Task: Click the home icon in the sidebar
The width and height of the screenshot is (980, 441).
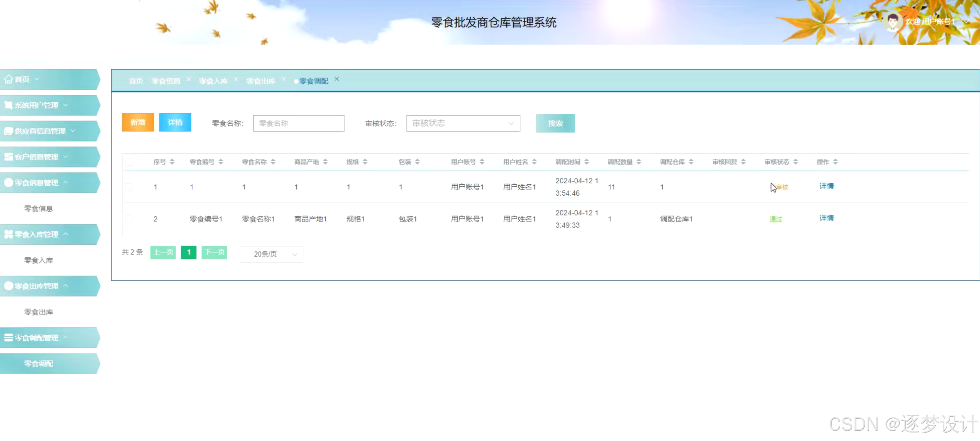Action: [8, 79]
